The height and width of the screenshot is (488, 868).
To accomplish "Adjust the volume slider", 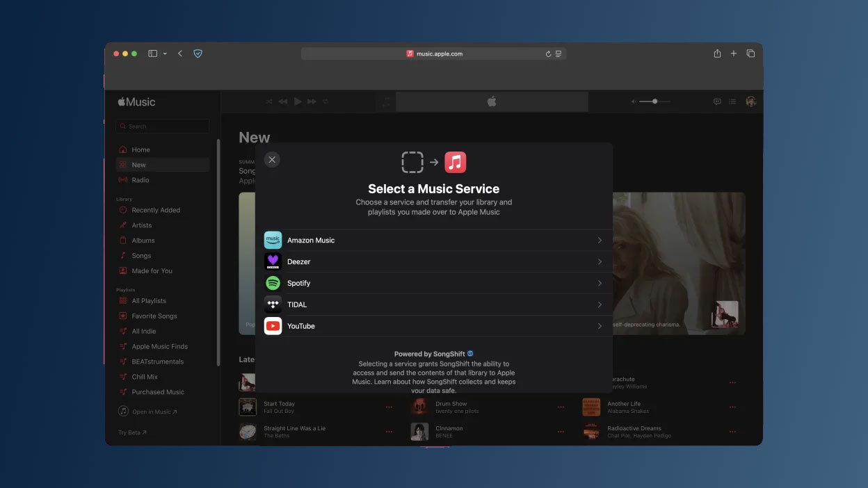I will [x=654, y=101].
